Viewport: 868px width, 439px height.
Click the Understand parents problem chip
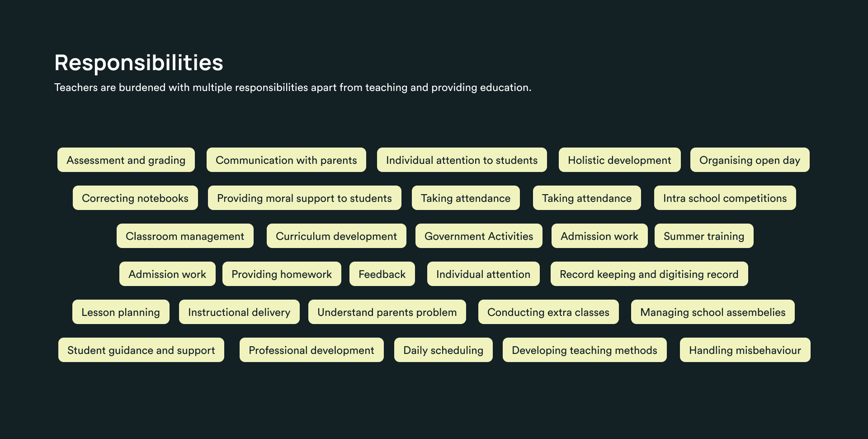[x=387, y=312]
